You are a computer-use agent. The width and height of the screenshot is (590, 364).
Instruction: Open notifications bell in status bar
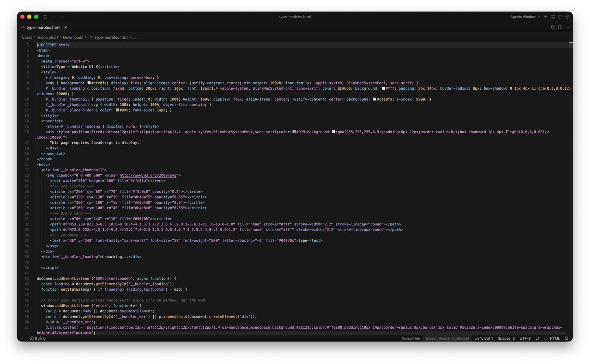pos(566,338)
